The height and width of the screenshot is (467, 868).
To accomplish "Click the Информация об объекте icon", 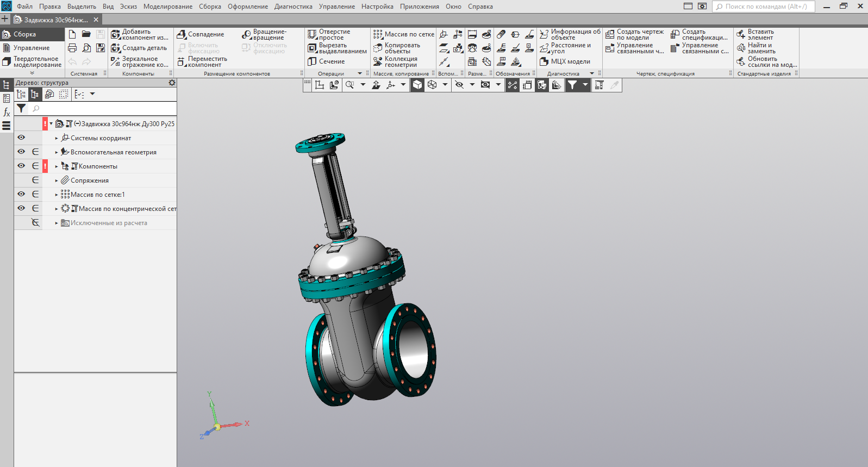I will click(544, 34).
